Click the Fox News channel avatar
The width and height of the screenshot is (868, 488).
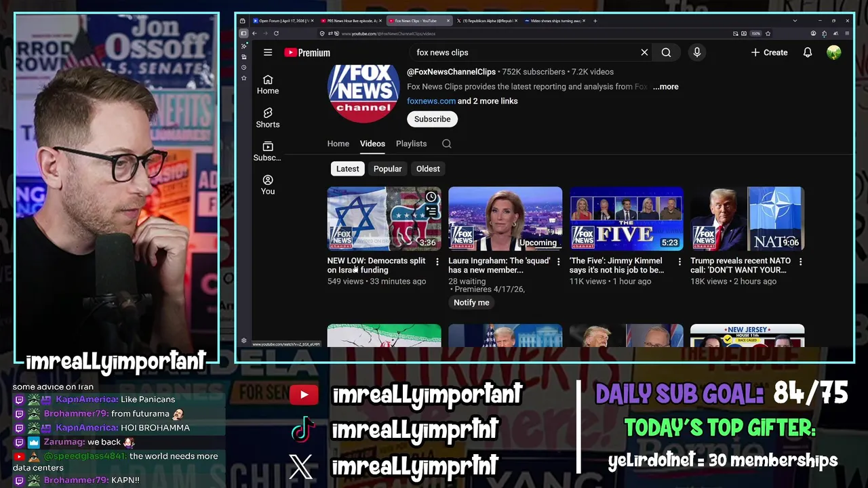[x=363, y=93]
